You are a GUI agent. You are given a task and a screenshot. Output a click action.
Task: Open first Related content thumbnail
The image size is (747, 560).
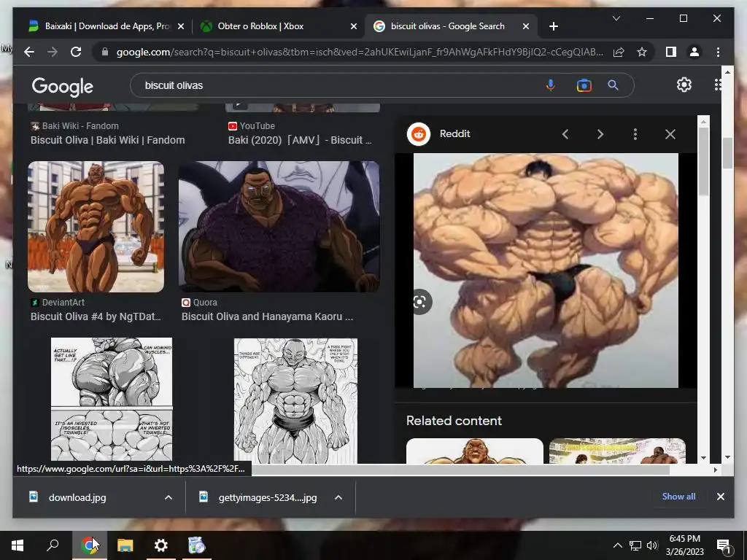click(x=474, y=451)
